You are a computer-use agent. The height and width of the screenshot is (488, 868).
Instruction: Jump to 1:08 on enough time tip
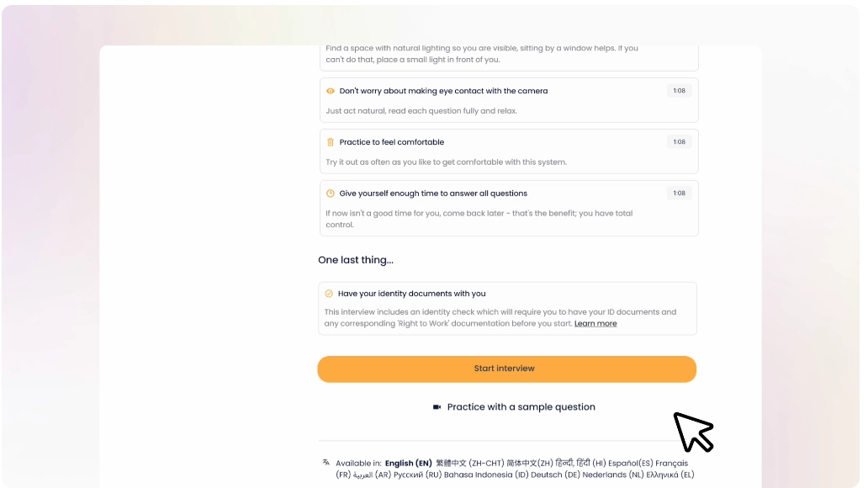[680, 194]
